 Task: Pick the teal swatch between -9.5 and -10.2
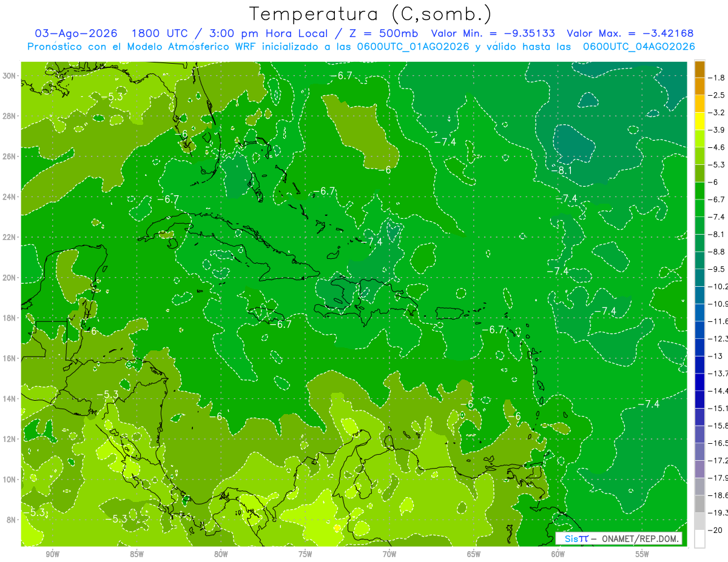tap(699, 278)
